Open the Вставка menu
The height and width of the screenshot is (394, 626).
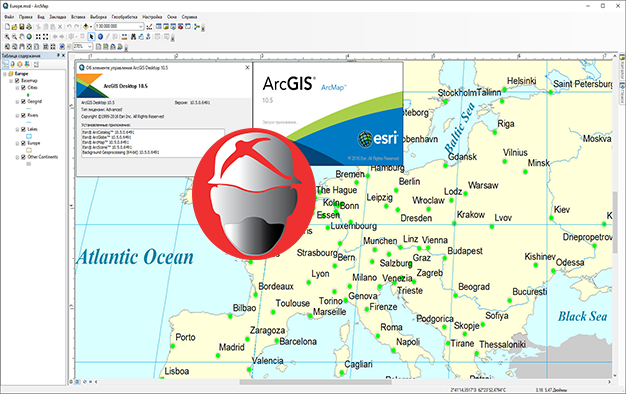pyautogui.click(x=78, y=17)
